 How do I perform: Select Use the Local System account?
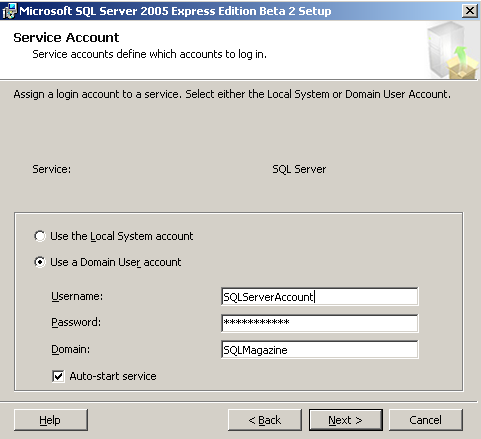[40, 236]
